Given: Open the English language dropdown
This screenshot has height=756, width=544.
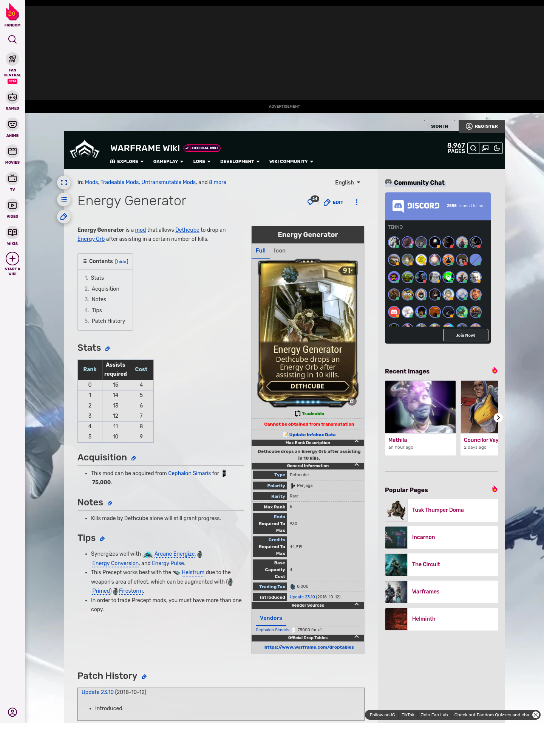Looking at the screenshot, I should coord(348,183).
